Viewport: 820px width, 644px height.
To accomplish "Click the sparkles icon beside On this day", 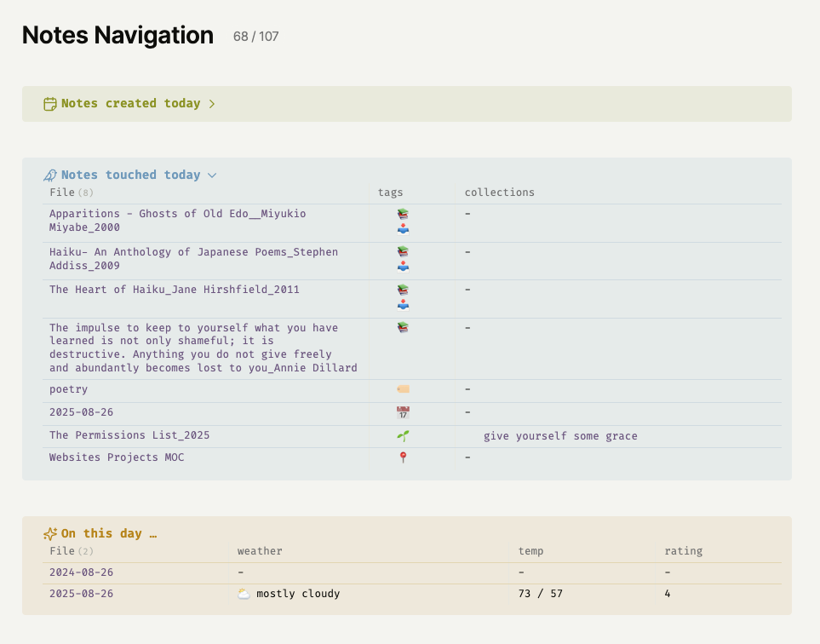I will click(x=50, y=534).
